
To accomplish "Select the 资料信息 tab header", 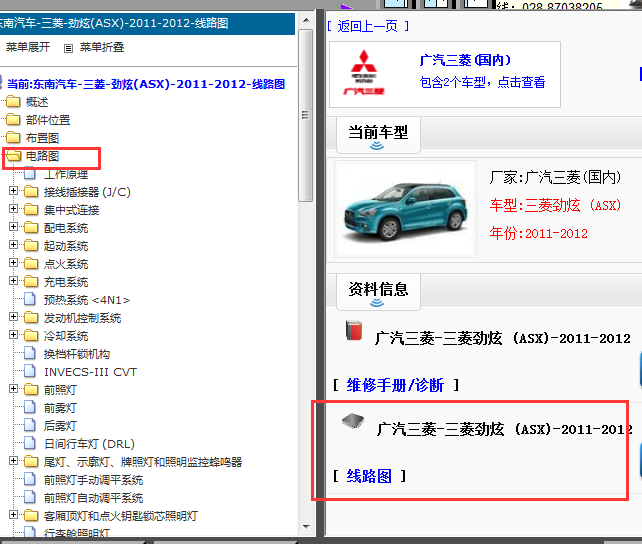I will point(378,291).
